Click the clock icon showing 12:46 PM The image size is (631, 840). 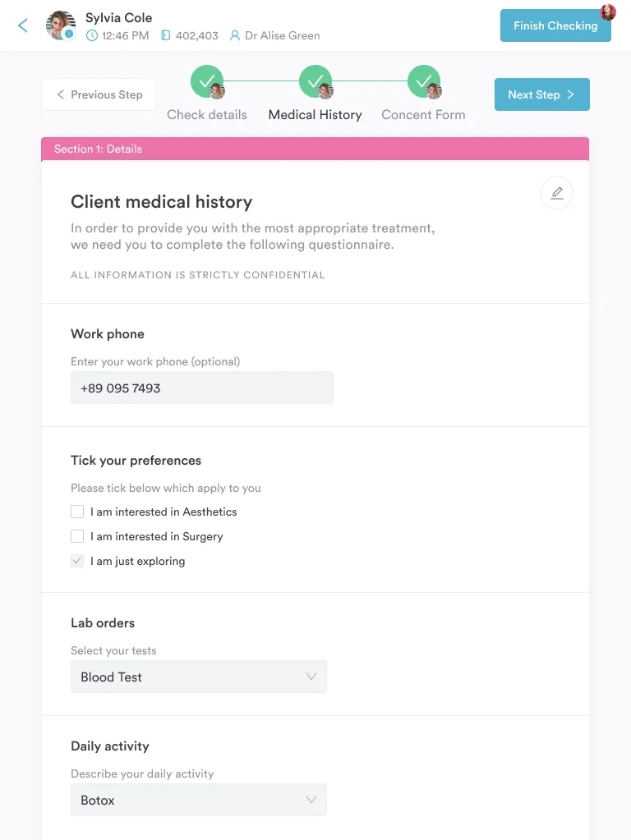94,35
